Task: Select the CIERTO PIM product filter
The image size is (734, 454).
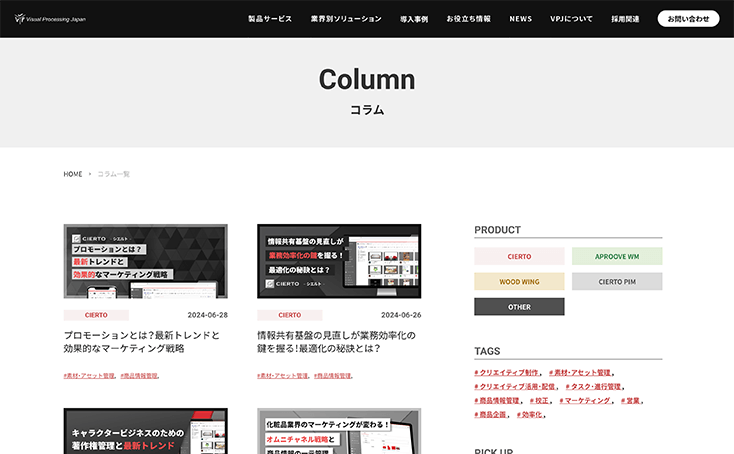Action: (x=617, y=282)
